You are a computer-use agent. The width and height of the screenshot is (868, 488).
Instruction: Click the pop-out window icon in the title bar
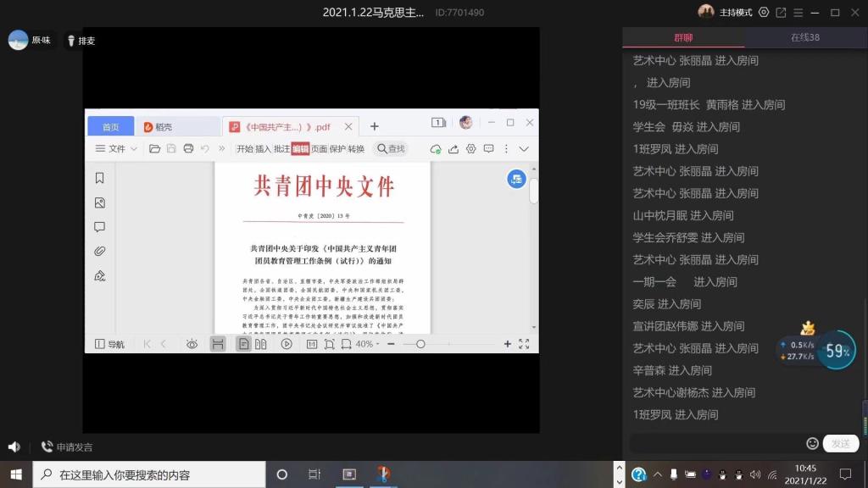click(781, 13)
